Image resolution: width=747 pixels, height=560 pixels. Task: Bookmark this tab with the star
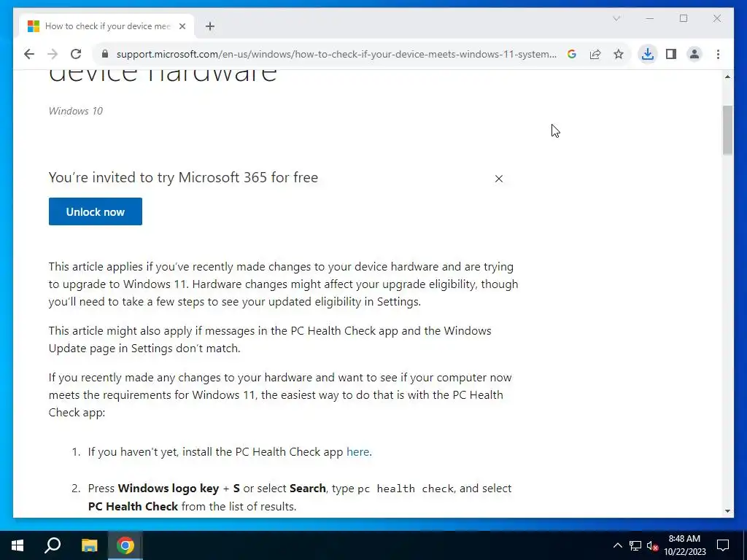[619, 54]
